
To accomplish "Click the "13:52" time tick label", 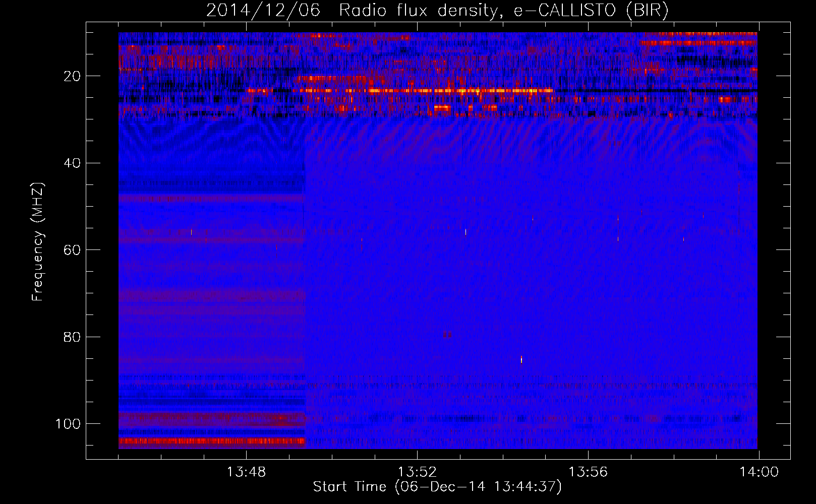I will pos(417,472).
